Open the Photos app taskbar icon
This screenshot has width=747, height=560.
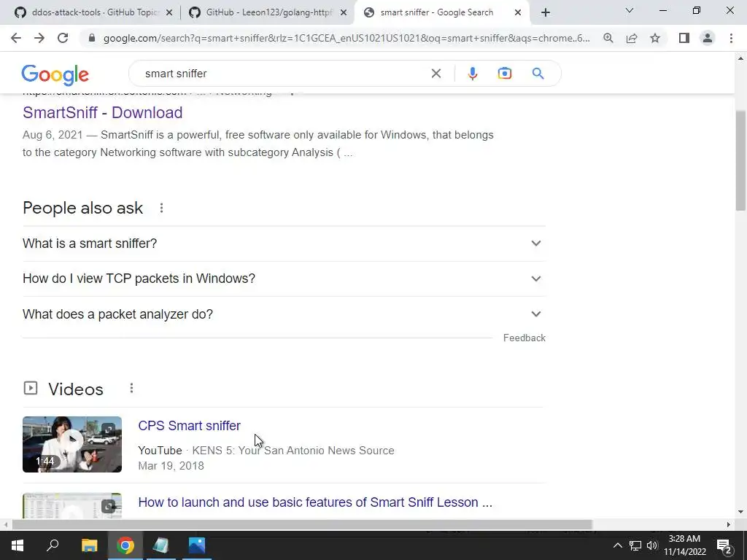pos(197,545)
